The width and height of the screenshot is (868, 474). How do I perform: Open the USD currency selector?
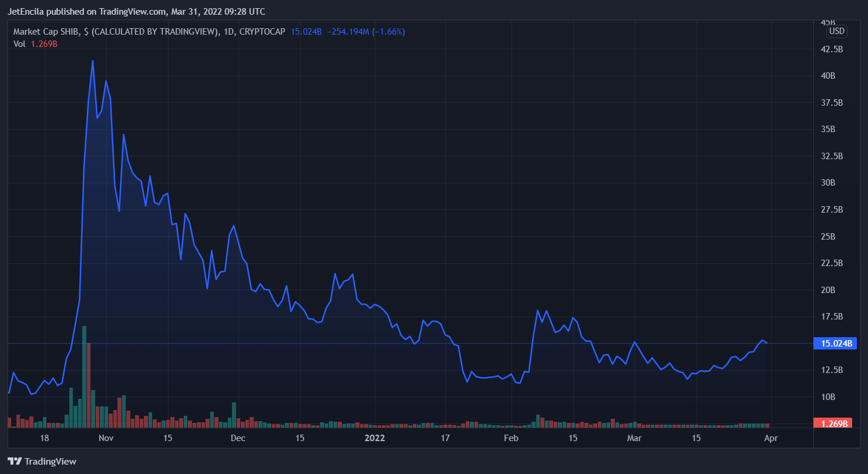coord(836,31)
